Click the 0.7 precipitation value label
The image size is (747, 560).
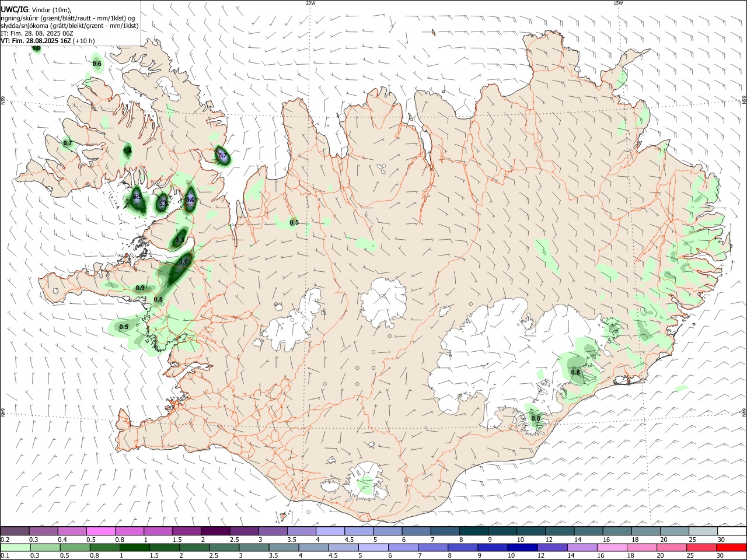68,143
